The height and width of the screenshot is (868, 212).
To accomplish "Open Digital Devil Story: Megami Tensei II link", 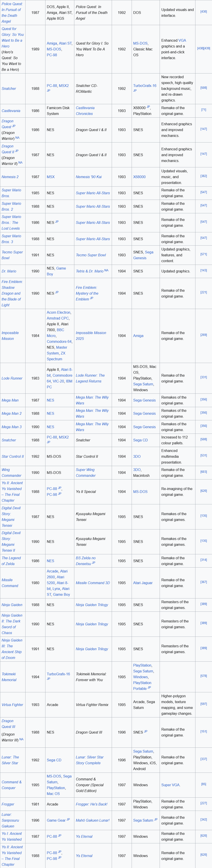I will [11, 542].
